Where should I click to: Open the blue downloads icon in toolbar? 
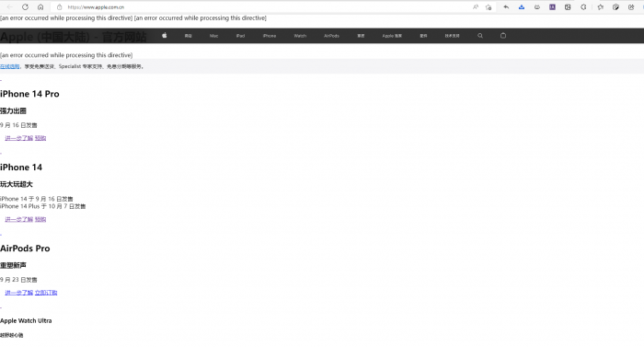(522, 7)
